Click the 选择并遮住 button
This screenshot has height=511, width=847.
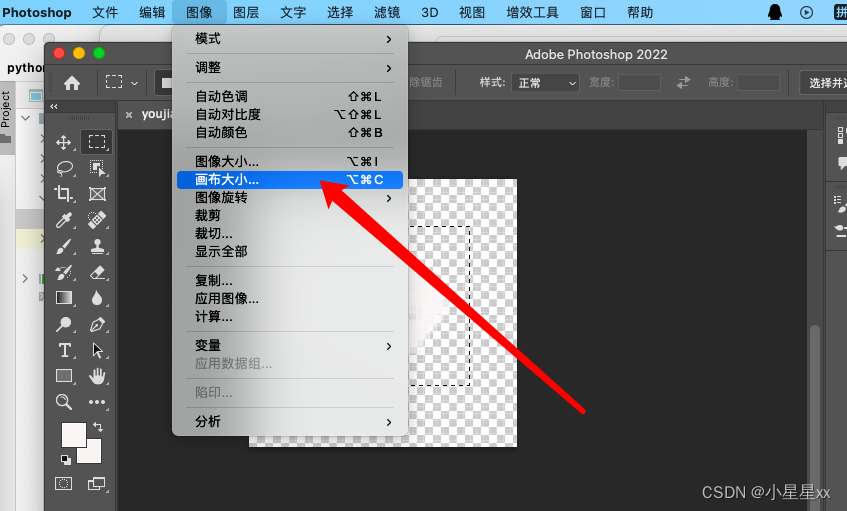point(824,83)
